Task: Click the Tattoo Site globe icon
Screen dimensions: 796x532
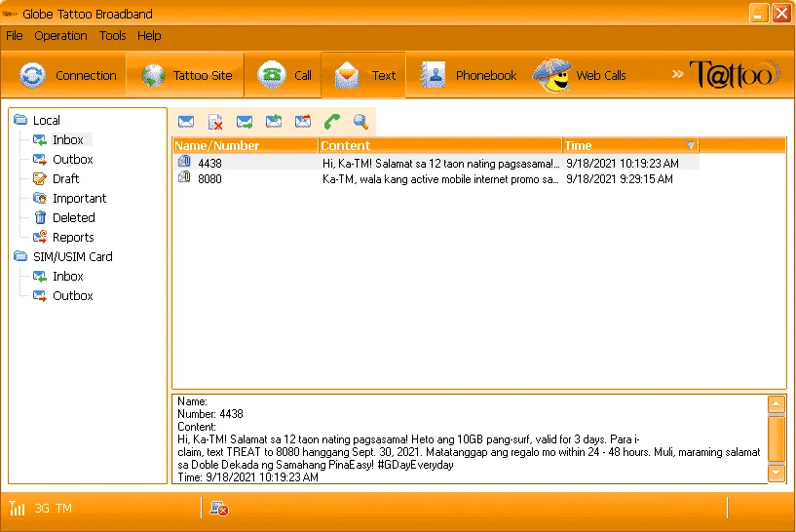Action: (x=153, y=75)
